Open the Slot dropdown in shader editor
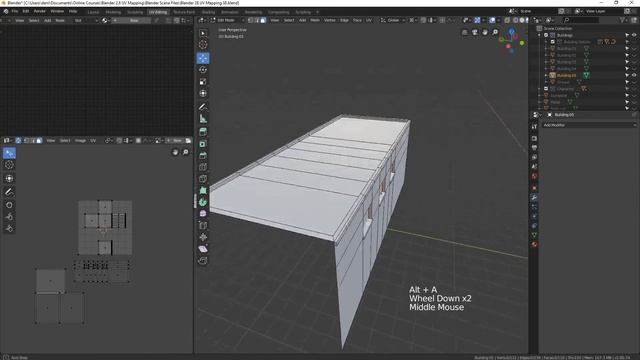The height and width of the screenshot is (360, 640). (x=86, y=20)
